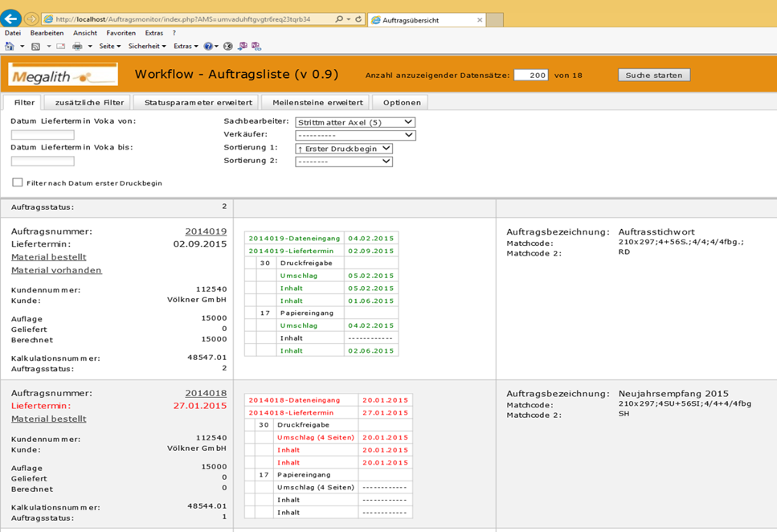Click the Anzahl anzuzeigender Datensätze input field
This screenshot has width=777, height=532.
click(530, 75)
